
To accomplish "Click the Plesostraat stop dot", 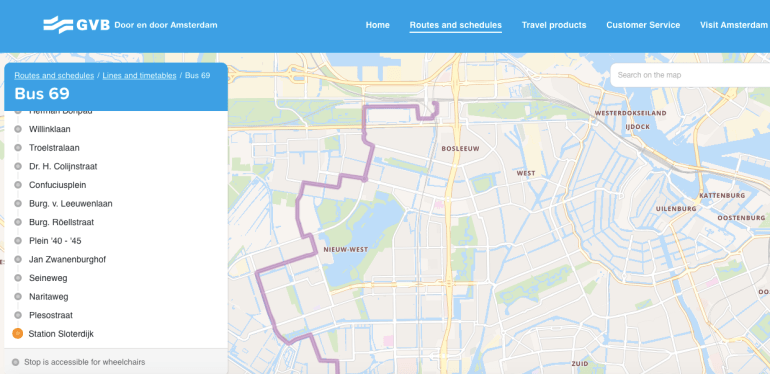I will tap(18, 315).
